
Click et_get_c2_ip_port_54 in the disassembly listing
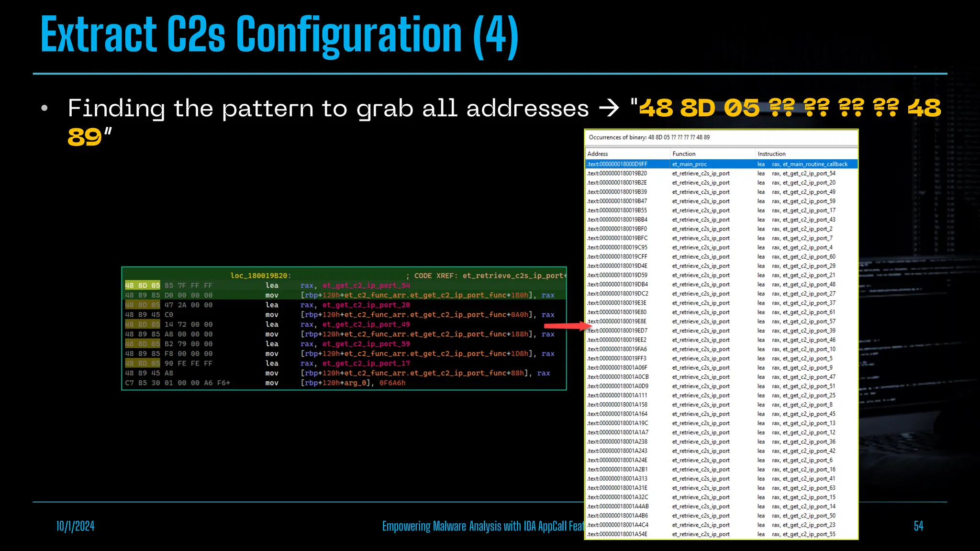coord(366,286)
